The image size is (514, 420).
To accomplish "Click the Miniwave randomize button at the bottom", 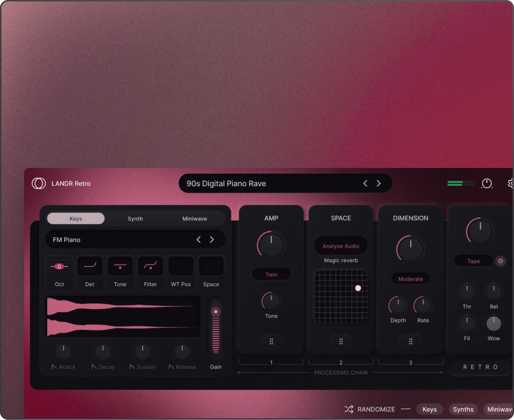I will (x=499, y=409).
